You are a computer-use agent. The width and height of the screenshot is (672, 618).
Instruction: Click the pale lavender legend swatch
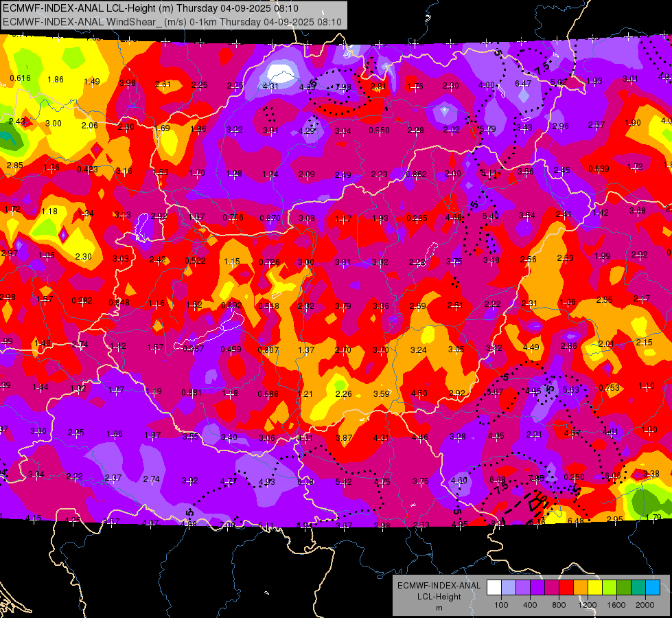click(509, 587)
